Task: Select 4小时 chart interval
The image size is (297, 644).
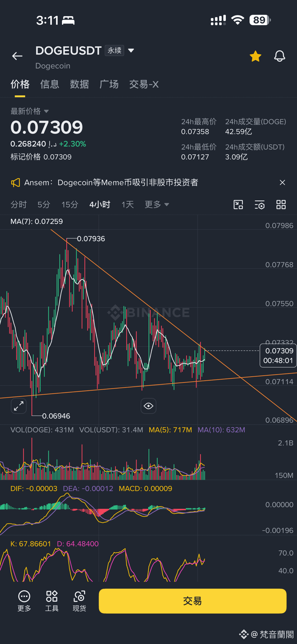Action: pyautogui.click(x=100, y=205)
